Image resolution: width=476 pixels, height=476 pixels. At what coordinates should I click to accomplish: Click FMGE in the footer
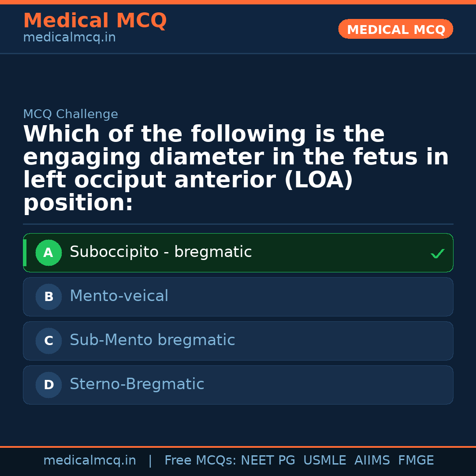pos(416,460)
